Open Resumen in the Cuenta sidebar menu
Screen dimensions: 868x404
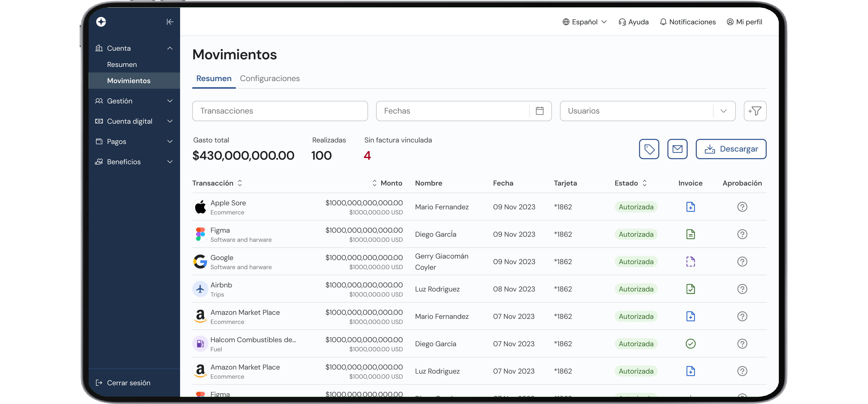click(x=122, y=64)
